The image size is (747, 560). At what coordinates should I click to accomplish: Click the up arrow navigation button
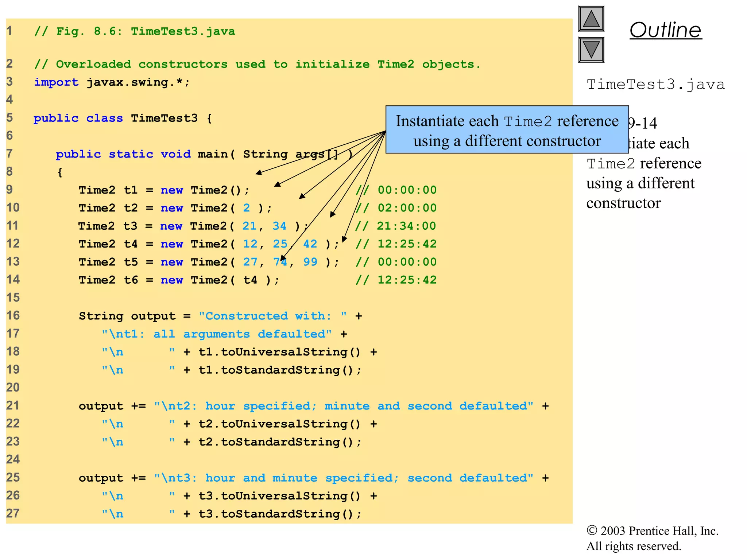coord(591,19)
